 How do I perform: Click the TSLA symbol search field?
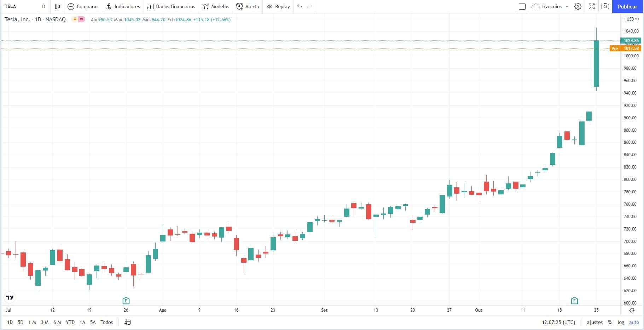pyautogui.click(x=18, y=6)
